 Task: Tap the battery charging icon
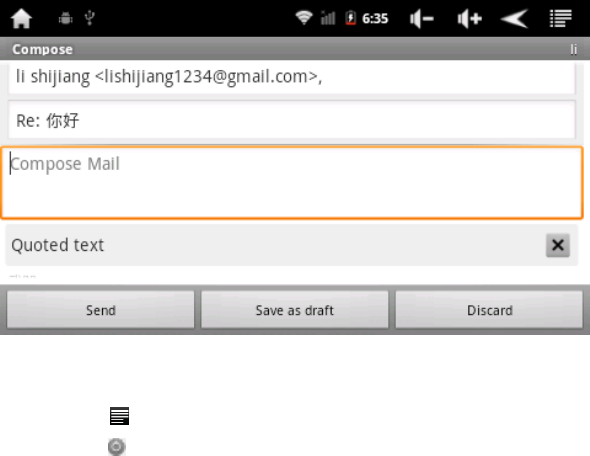tap(350, 18)
